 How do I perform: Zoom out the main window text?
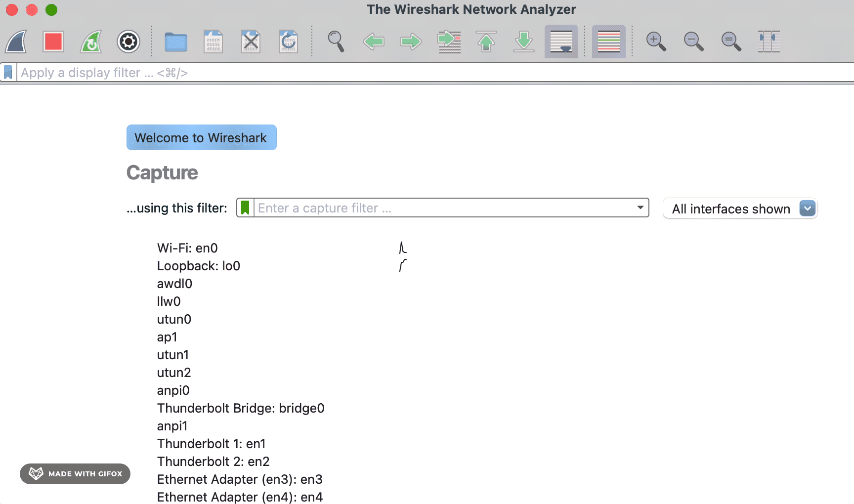(693, 42)
